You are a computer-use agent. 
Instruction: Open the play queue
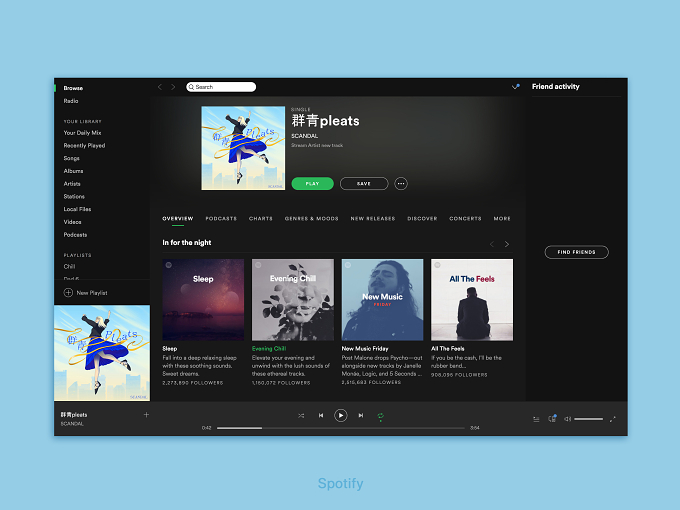coord(536,419)
